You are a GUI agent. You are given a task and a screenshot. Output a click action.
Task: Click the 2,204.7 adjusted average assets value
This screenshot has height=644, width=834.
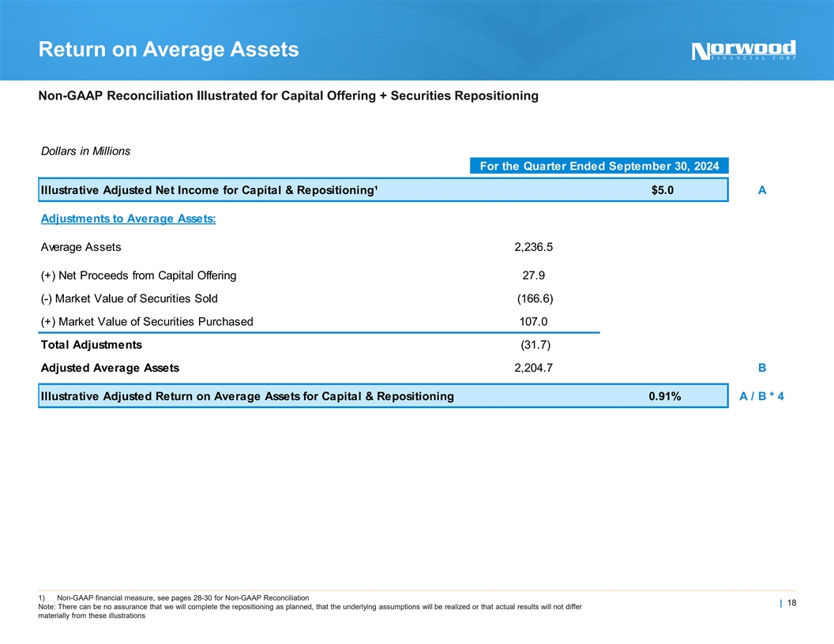click(533, 368)
